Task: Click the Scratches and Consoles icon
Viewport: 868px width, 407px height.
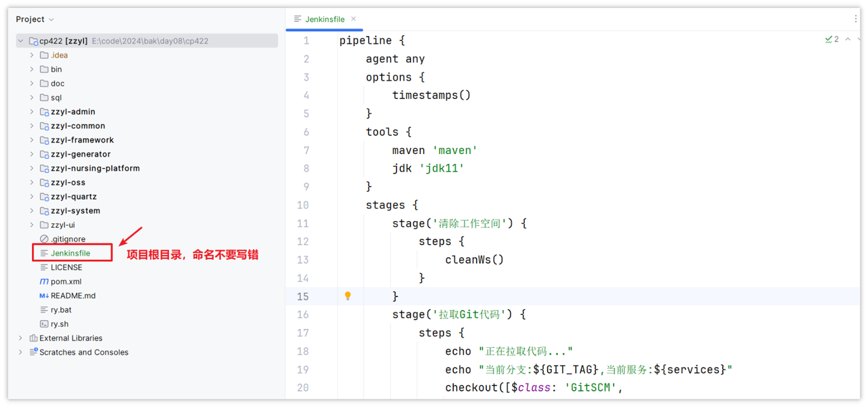Action: [33, 352]
